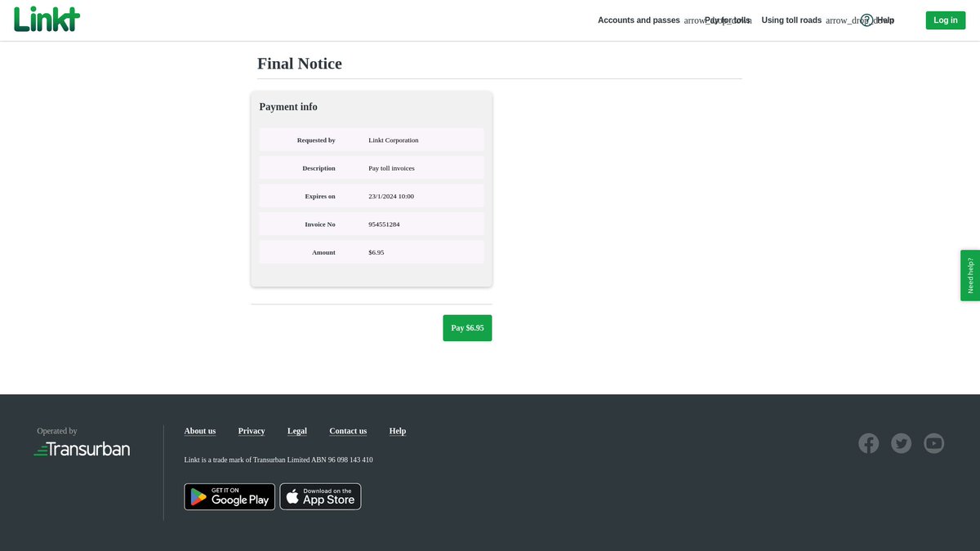The width and height of the screenshot is (980, 551).
Task: Follow the Legal footer link
Action: 297,431
